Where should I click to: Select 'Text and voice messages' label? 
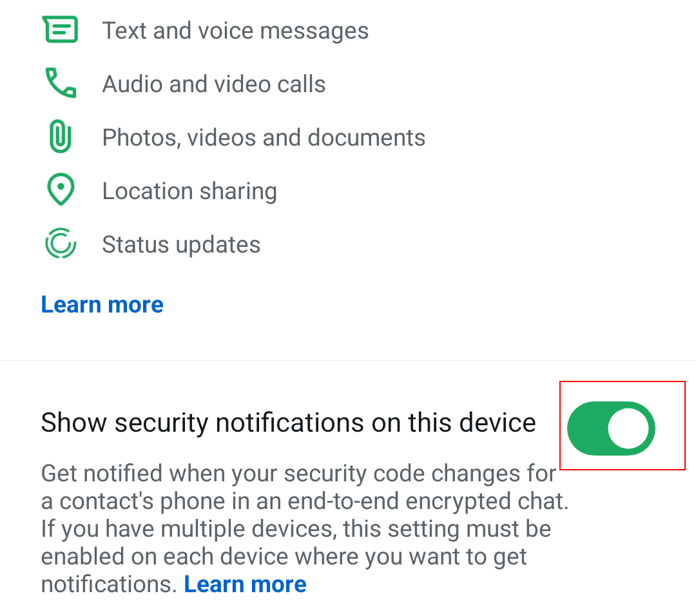(235, 30)
